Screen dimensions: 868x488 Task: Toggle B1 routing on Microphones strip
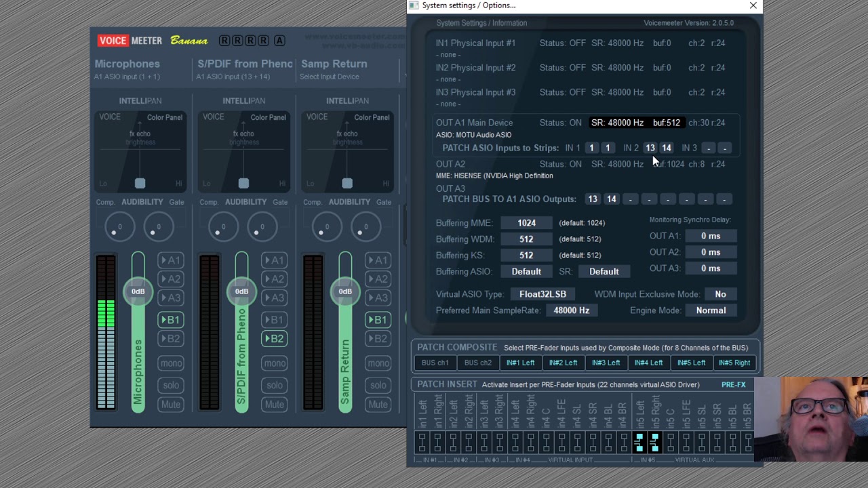click(x=171, y=320)
